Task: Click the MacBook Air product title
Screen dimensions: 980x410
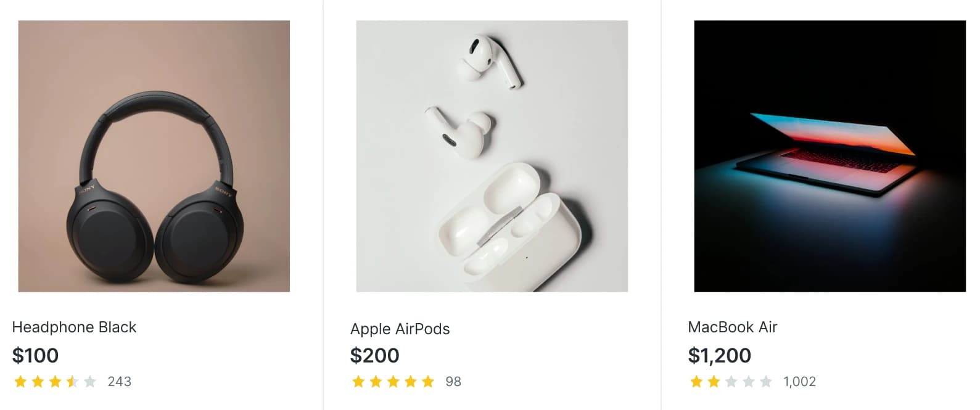Action: tap(732, 327)
